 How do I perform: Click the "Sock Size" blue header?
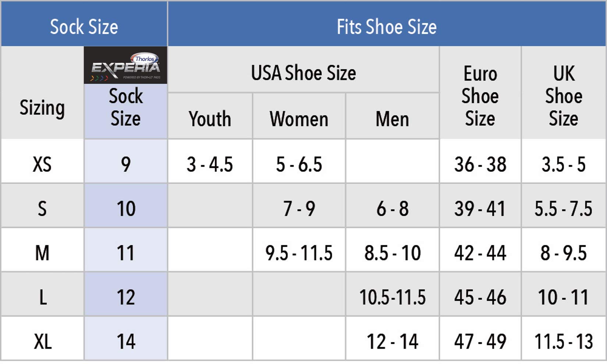click(84, 27)
